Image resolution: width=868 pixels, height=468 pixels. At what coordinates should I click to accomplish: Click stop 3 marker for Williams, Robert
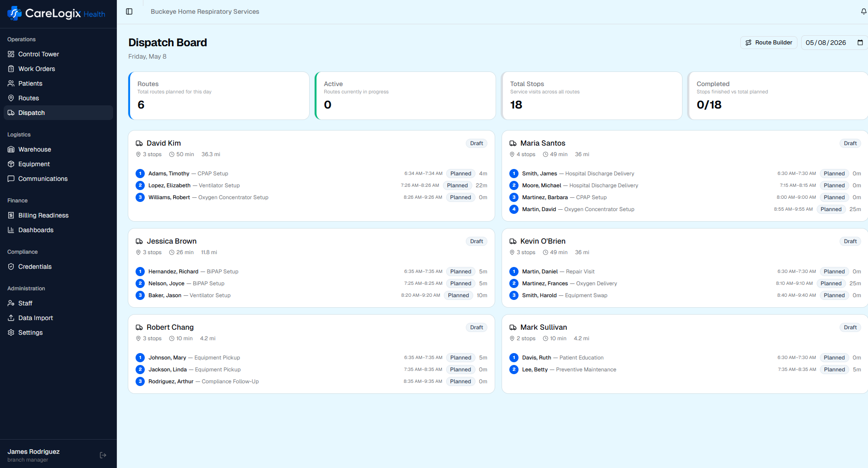[x=140, y=197]
